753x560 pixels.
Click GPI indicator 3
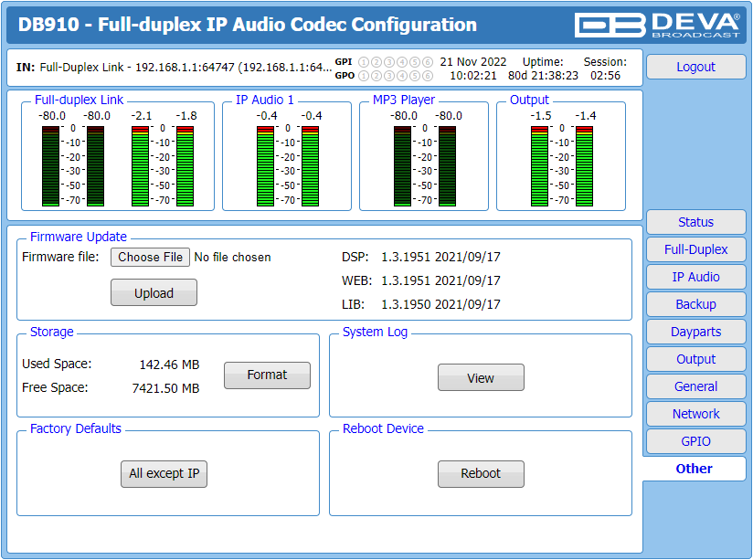389,62
